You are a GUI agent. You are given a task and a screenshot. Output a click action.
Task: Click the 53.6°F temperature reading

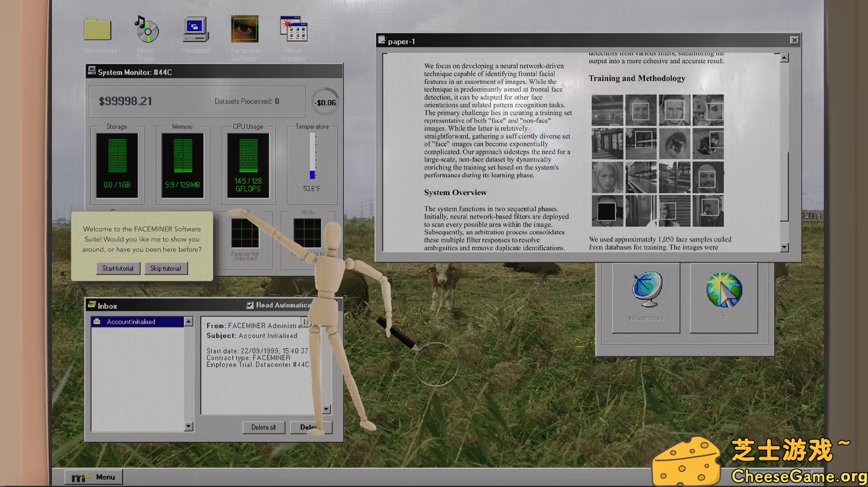311,188
